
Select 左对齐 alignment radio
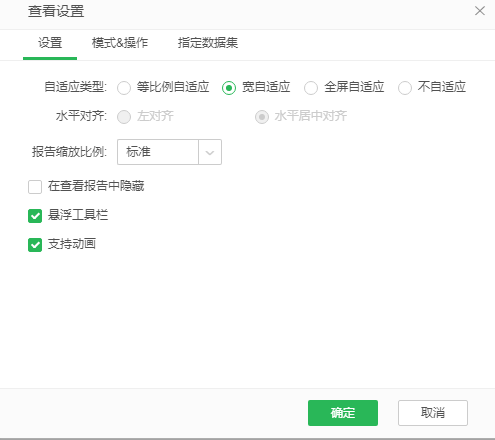pos(124,117)
